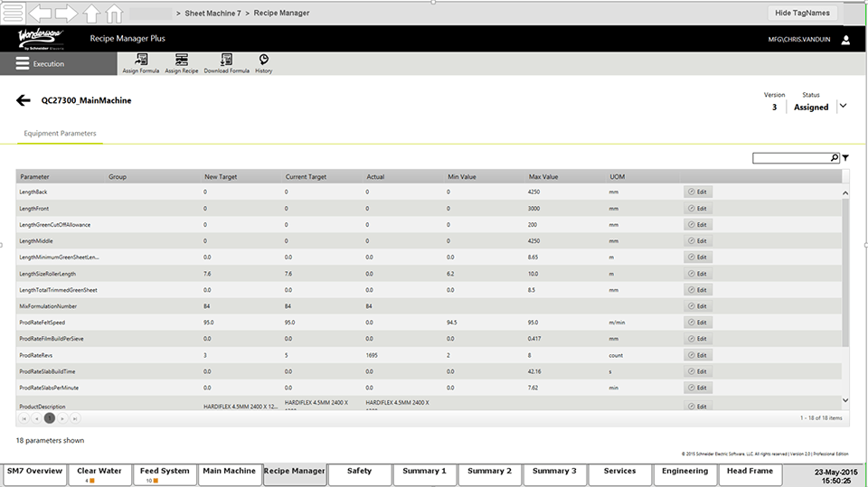
Task: Click the Assign Formula icon
Action: (141, 60)
